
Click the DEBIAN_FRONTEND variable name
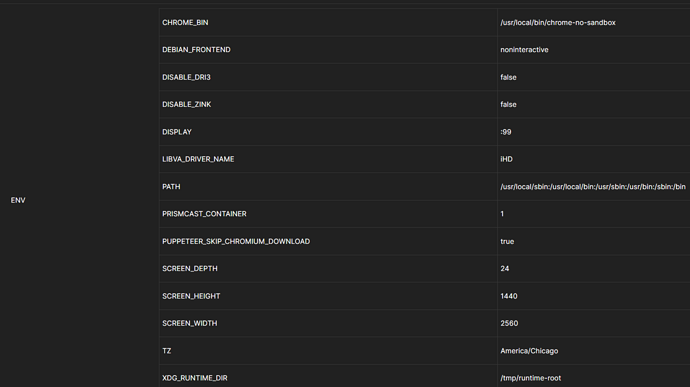click(196, 50)
